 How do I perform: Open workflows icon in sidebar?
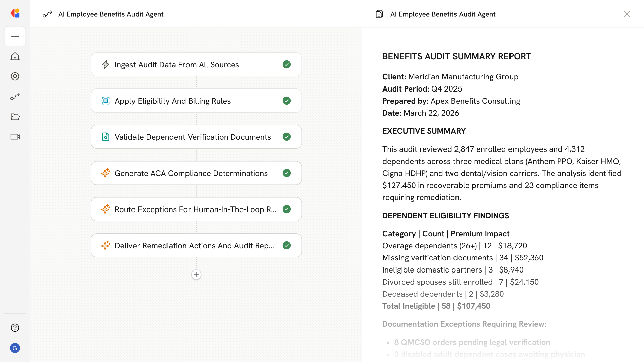click(15, 97)
